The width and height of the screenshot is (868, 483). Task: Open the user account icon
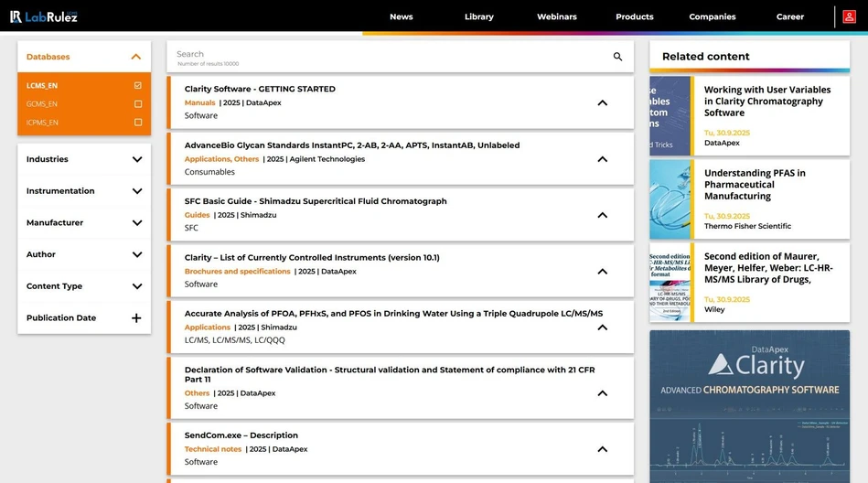coord(849,16)
